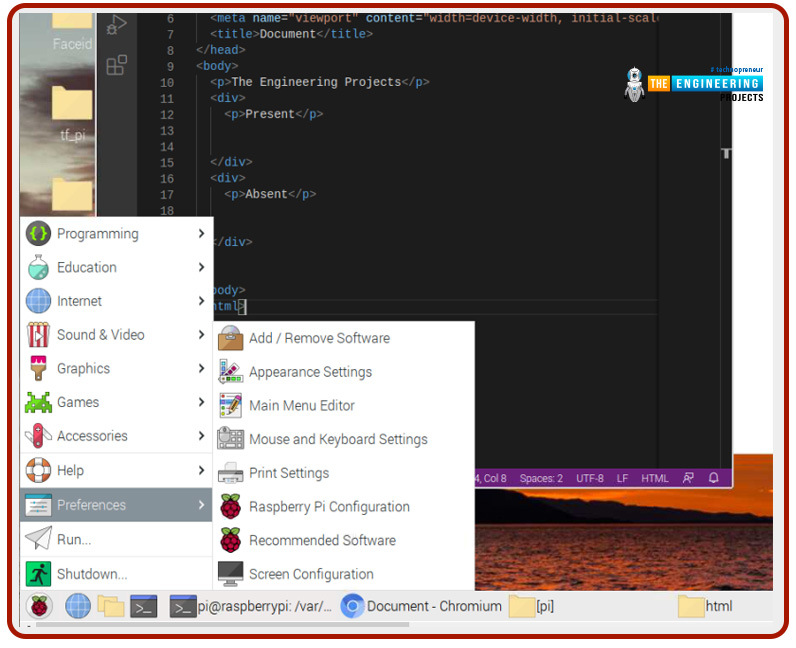
Task: Click the Main Menu Editor pencil icon
Action: click(230, 406)
